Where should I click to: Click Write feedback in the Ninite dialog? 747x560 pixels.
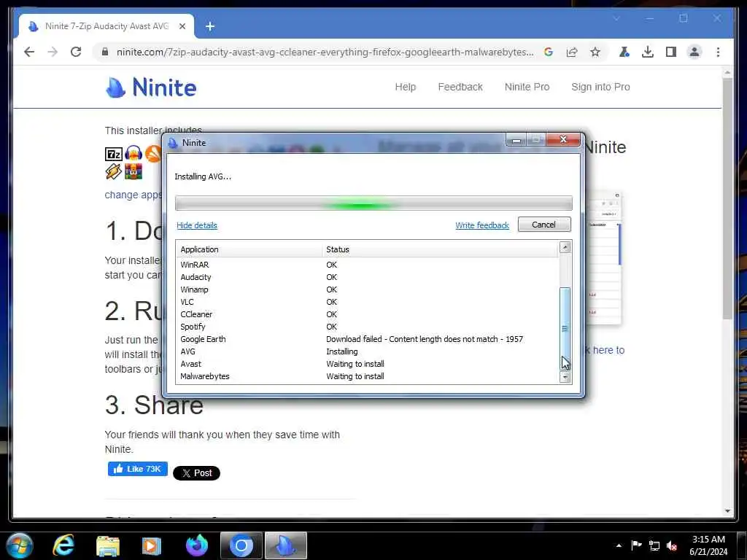(482, 225)
